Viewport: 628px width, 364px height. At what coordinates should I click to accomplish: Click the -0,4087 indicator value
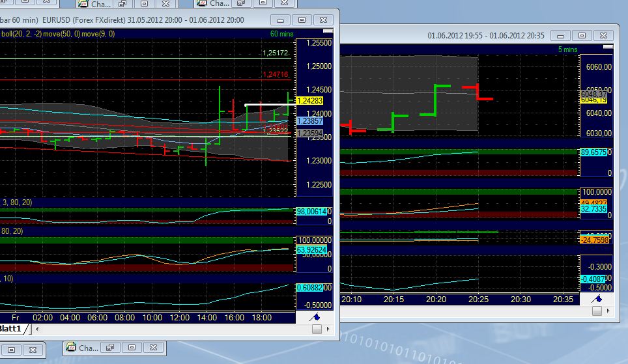[x=593, y=279]
